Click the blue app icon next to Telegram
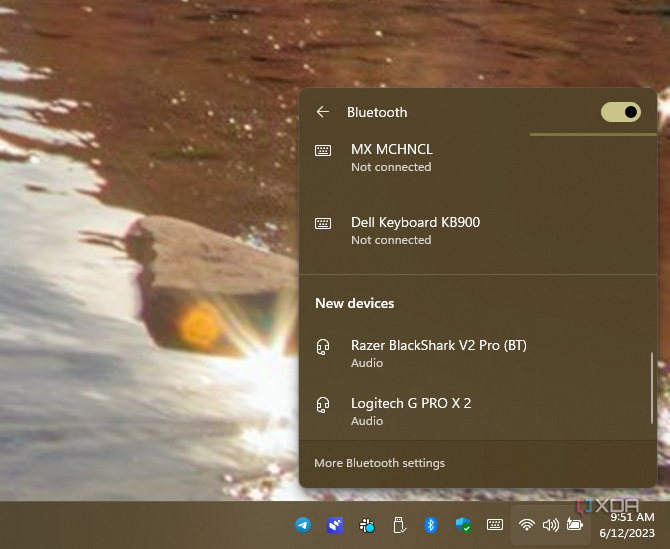The image size is (670, 549). click(x=335, y=525)
